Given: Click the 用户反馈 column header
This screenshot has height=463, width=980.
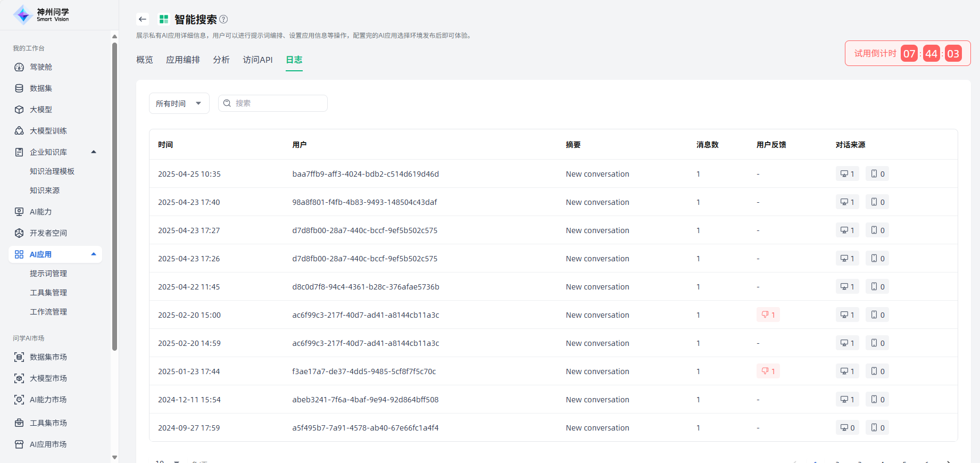Looking at the screenshot, I should [771, 145].
